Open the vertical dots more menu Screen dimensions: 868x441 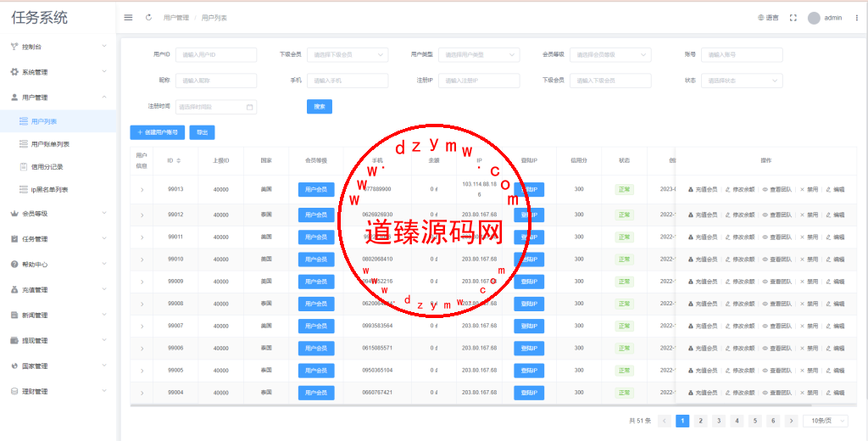(857, 18)
